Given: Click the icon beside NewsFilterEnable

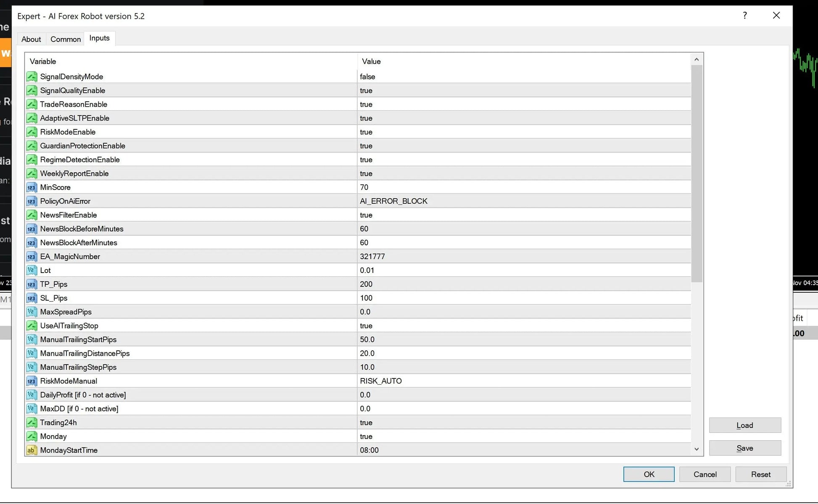Looking at the screenshot, I should click(32, 215).
